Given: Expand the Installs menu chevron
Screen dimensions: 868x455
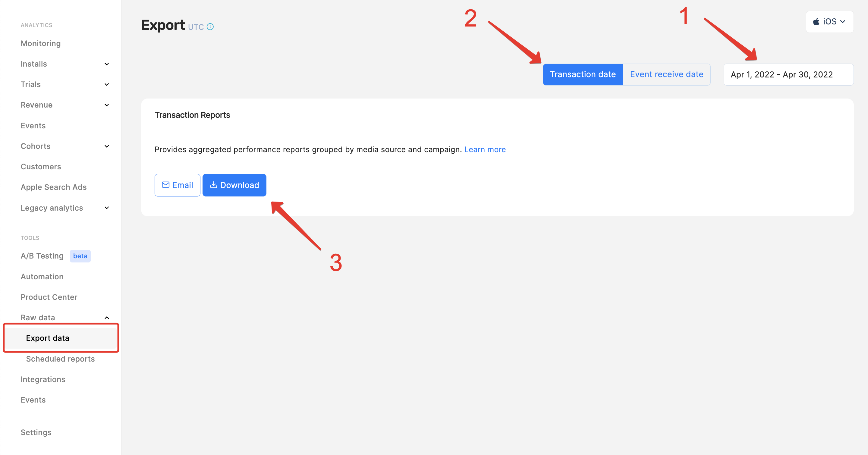Looking at the screenshot, I should [x=107, y=64].
